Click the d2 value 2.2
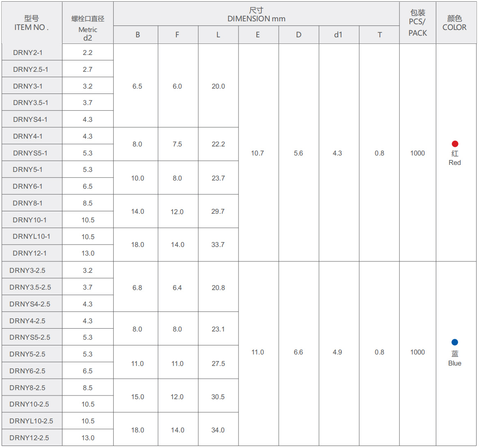Image resolution: width=479 pixels, height=448 pixels. tap(88, 53)
